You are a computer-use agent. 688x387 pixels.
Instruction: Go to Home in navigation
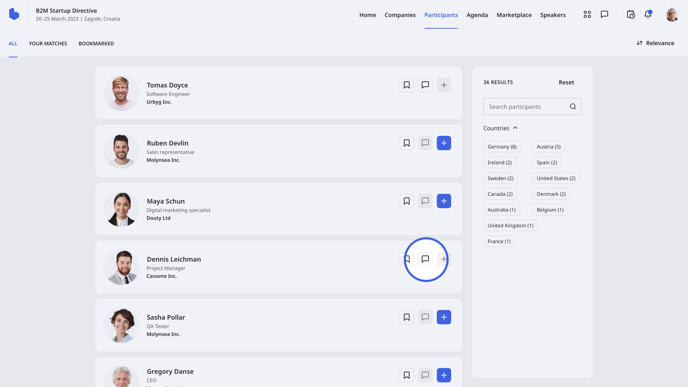pos(367,15)
